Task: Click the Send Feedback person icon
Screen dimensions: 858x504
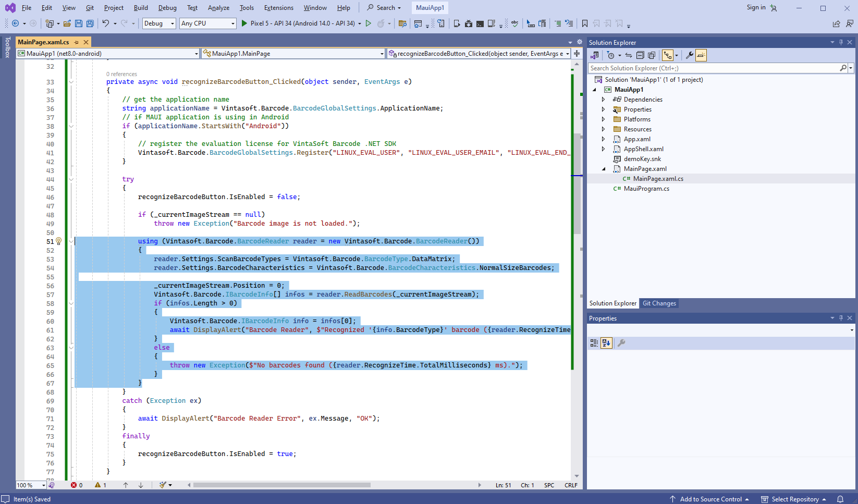Action: point(850,23)
